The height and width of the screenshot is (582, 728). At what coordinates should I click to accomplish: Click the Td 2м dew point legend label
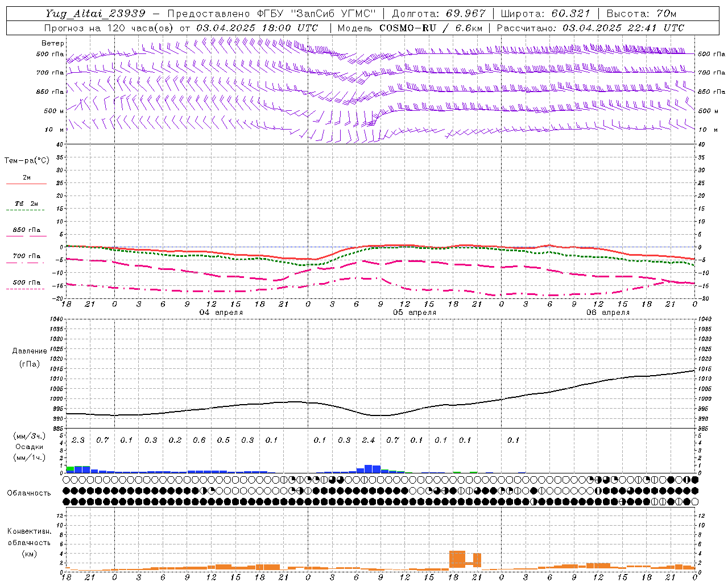[26, 203]
